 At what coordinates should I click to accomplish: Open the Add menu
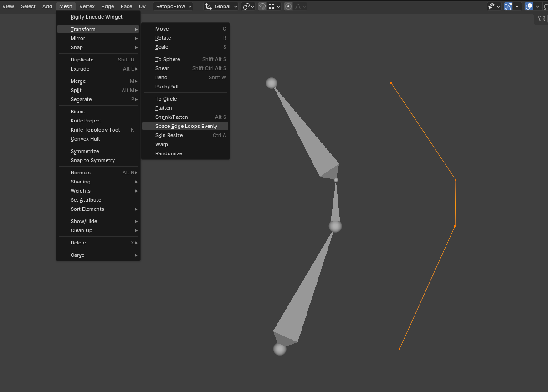[x=47, y=6]
